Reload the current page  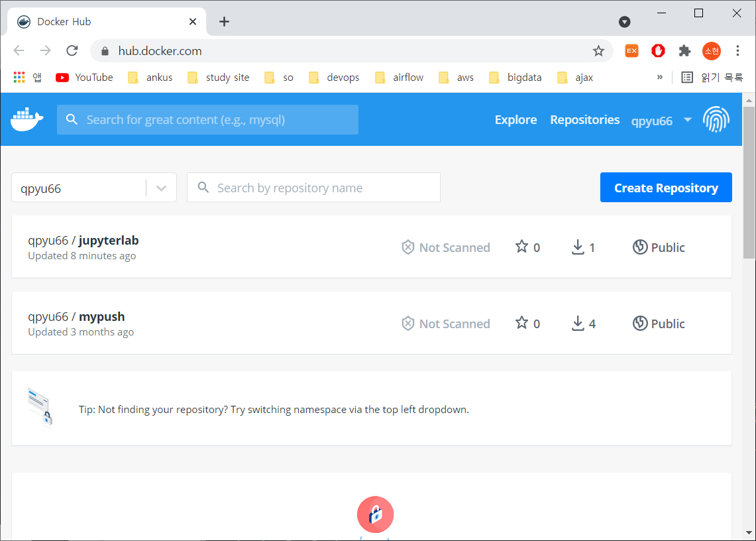(x=72, y=50)
